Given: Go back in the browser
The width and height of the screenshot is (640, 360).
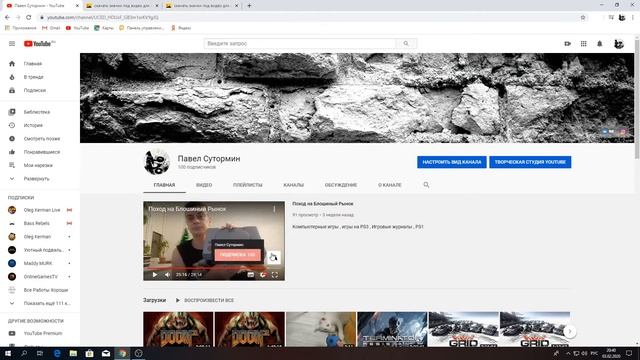Looking at the screenshot, I should [x=7, y=18].
